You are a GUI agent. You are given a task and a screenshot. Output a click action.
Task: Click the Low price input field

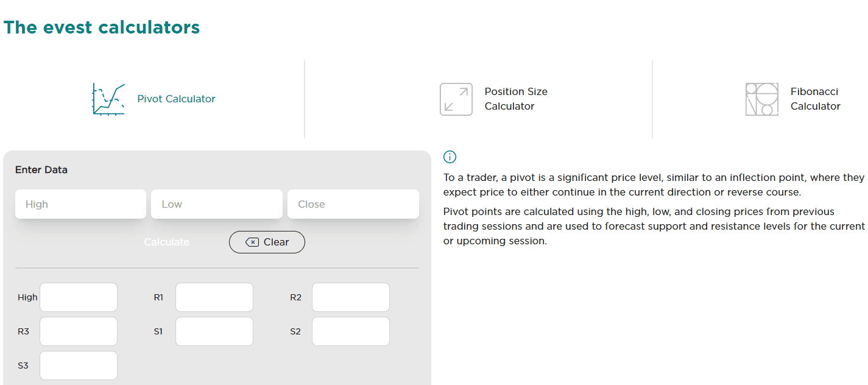coord(217,204)
